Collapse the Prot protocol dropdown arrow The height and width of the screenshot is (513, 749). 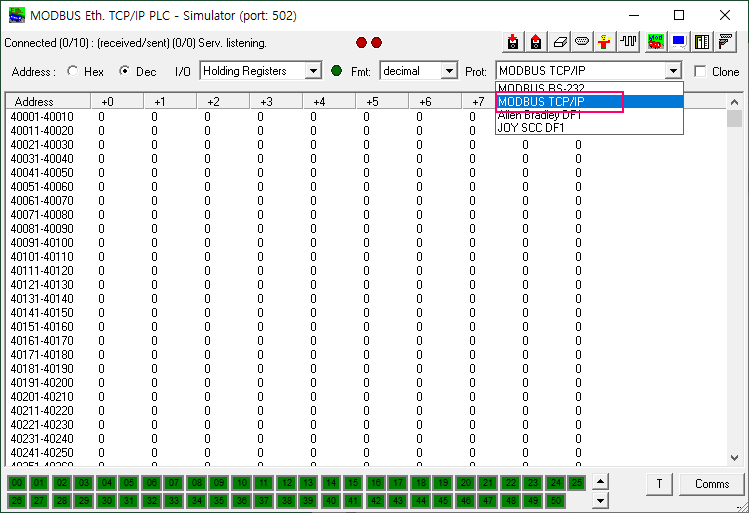pyautogui.click(x=673, y=71)
